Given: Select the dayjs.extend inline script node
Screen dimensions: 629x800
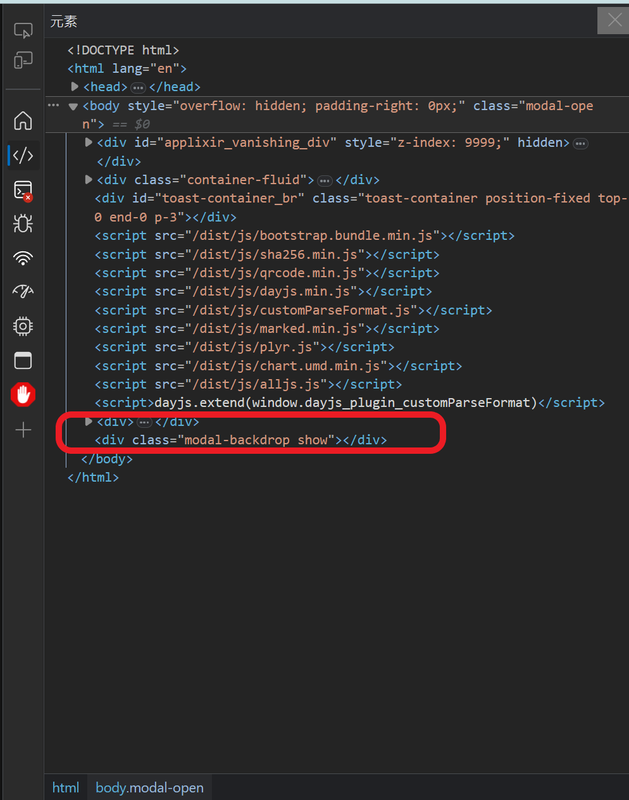Looking at the screenshot, I should 349,403.
